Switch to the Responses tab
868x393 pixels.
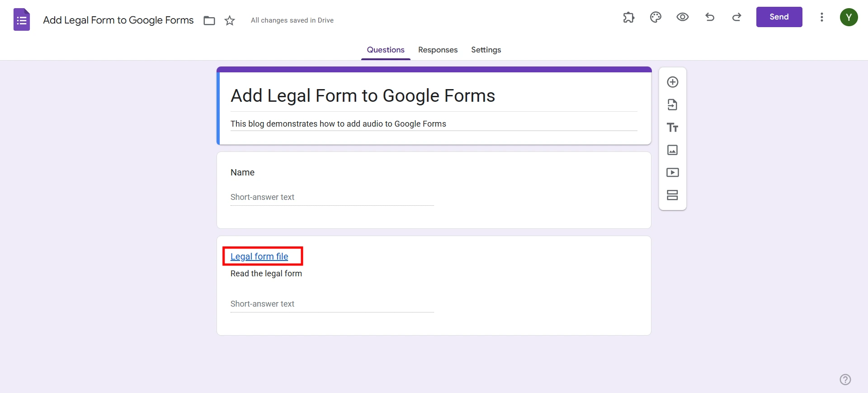[x=438, y=50]
